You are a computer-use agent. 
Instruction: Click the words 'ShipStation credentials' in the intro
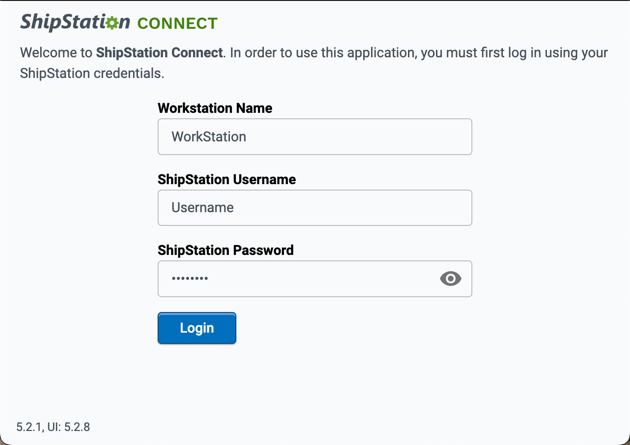90,73
